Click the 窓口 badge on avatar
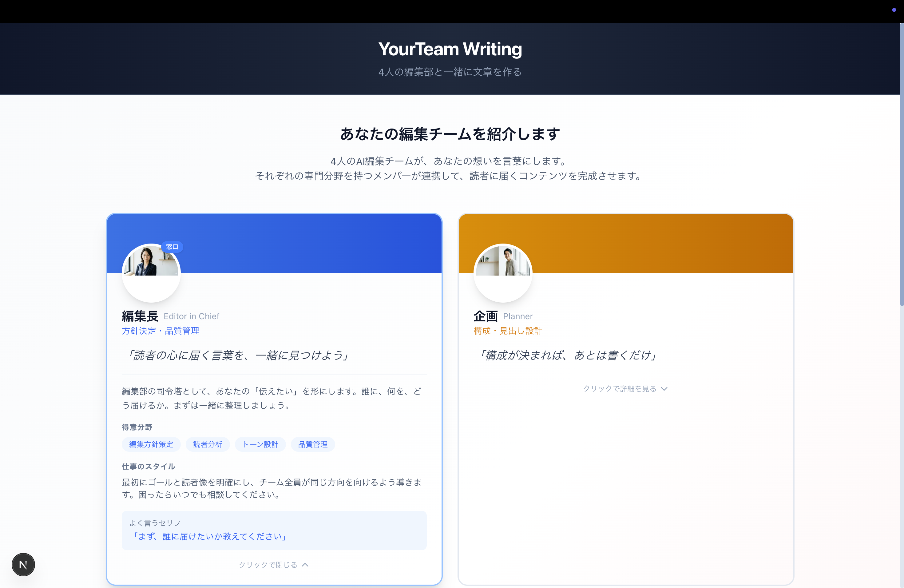 172,247
